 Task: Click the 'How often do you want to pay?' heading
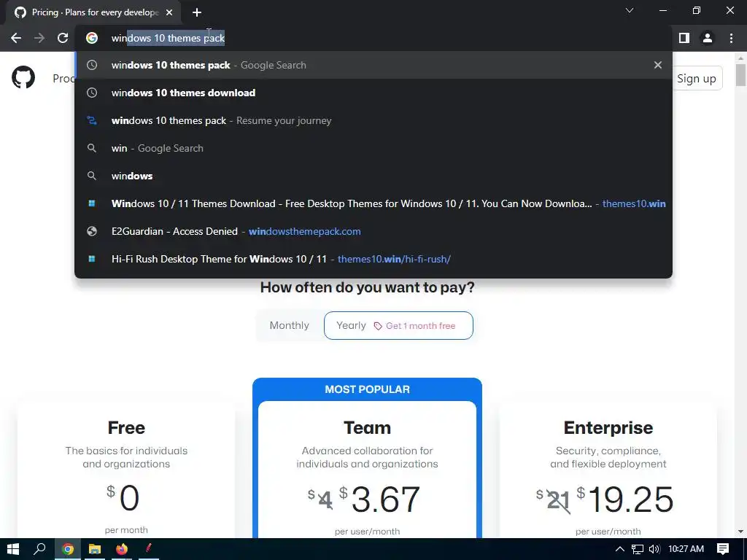(368, 287)
